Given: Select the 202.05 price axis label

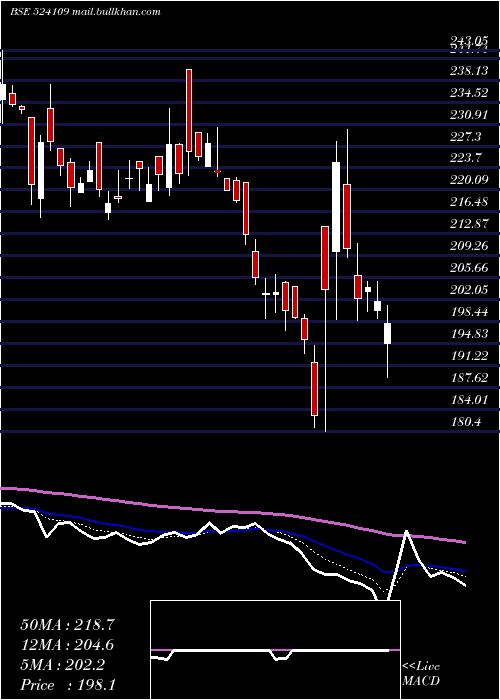Looking at the screenshot, I should (x=469, y=290).
